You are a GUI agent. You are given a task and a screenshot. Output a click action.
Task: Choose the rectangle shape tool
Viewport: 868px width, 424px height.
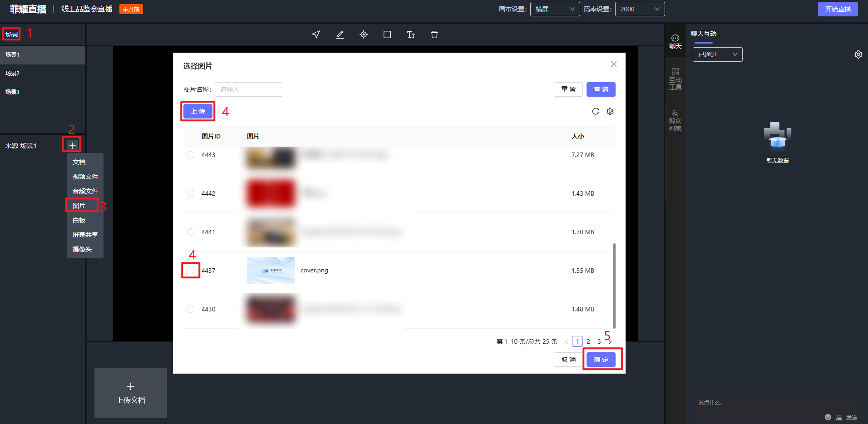point(387,35)
